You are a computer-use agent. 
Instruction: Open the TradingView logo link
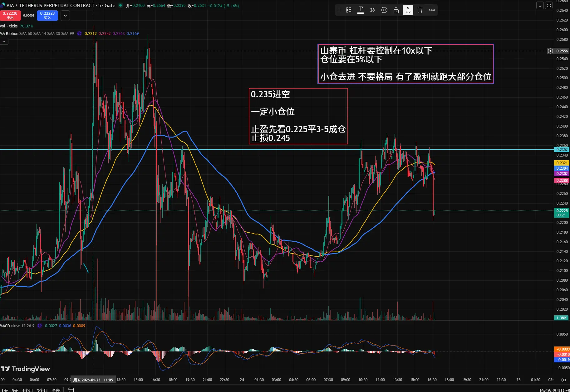click(25, 369)
